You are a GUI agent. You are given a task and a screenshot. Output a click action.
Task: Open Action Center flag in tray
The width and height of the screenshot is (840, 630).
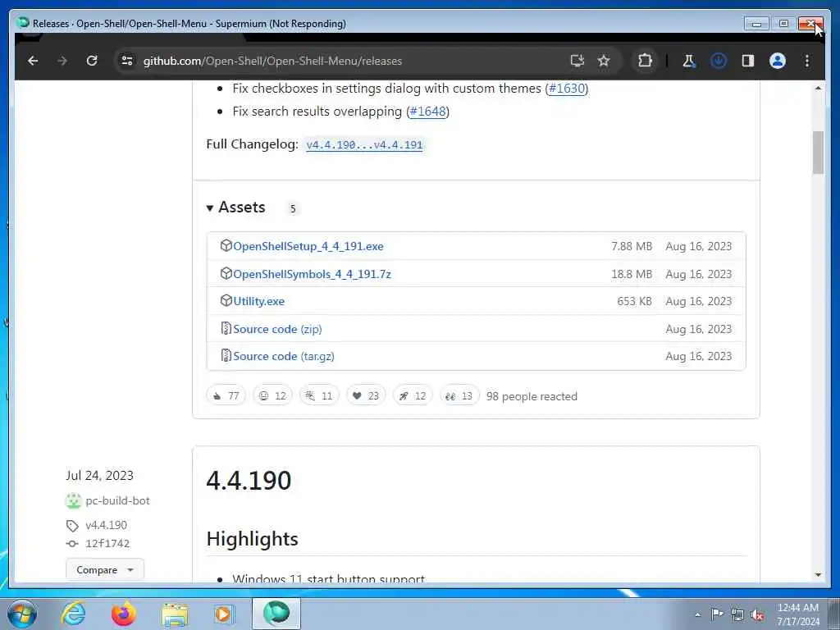pyautogui.click(x=717, y=614)
